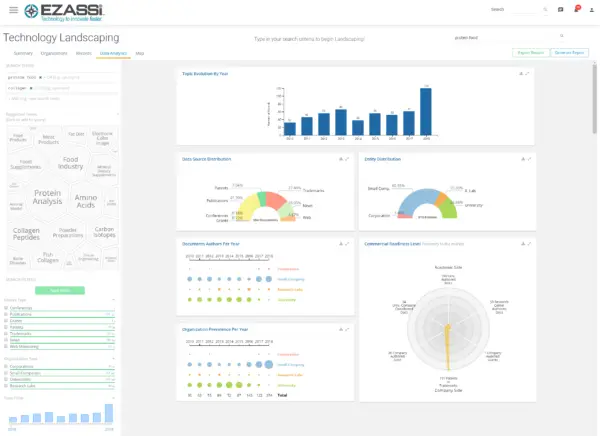Download the Commercial Readiness Level chart

click(x=523, y=244)
